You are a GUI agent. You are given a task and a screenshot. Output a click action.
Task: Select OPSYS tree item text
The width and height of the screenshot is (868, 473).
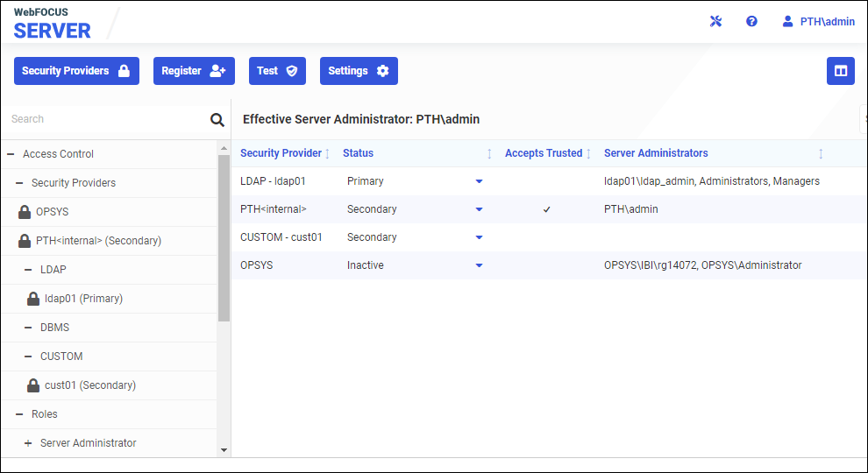52,212
